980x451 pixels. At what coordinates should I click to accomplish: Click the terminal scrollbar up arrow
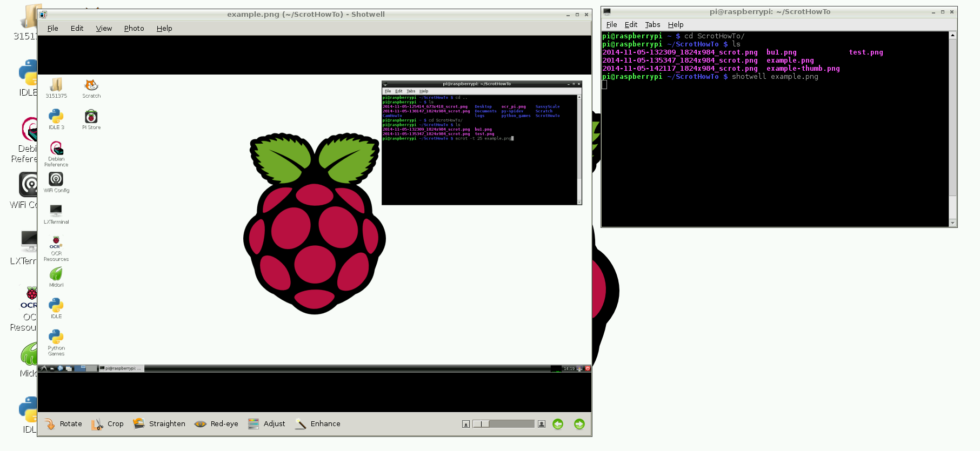coord(952,35)
